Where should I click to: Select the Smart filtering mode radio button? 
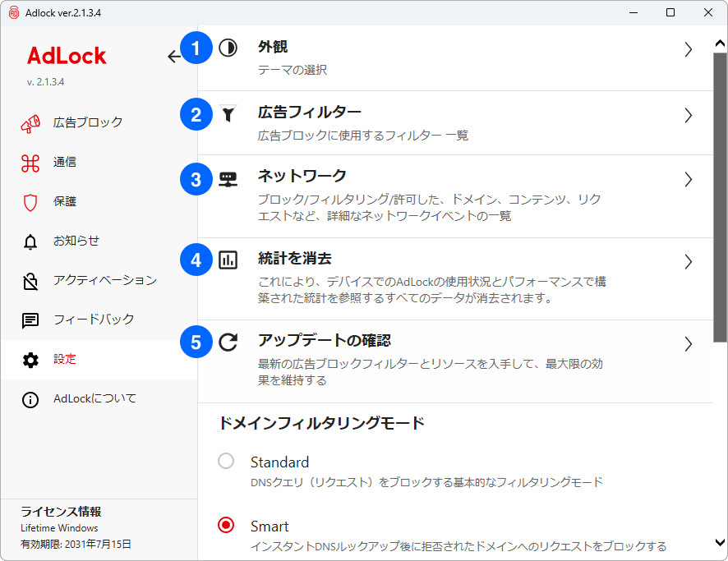226,526
